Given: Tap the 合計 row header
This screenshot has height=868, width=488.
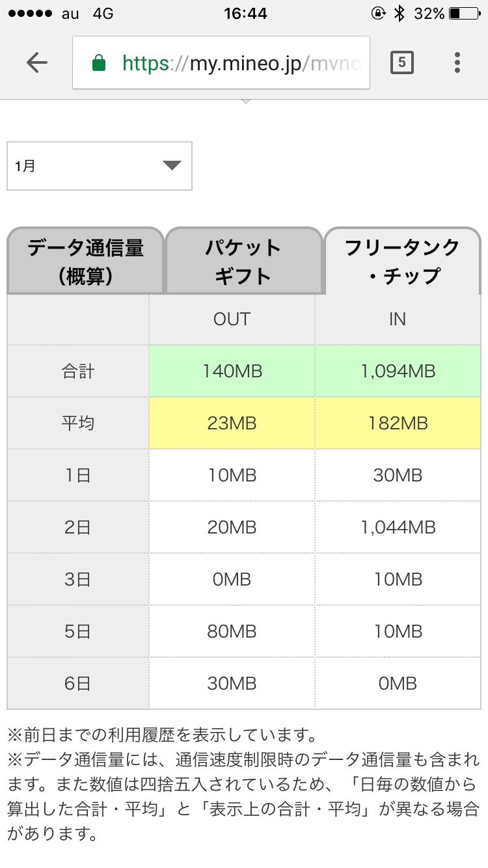Looking at the screenshot, I should point(78,372).
